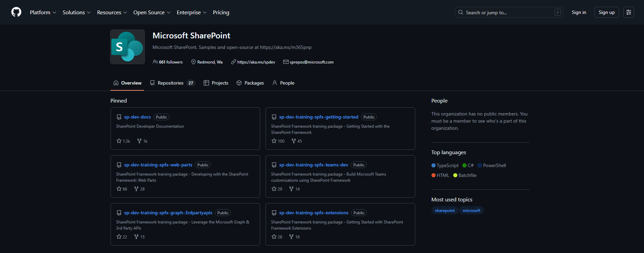Click the Redmond, Wa location text
Viewport: 644px width, 253px height.
(x=210, y=62)
